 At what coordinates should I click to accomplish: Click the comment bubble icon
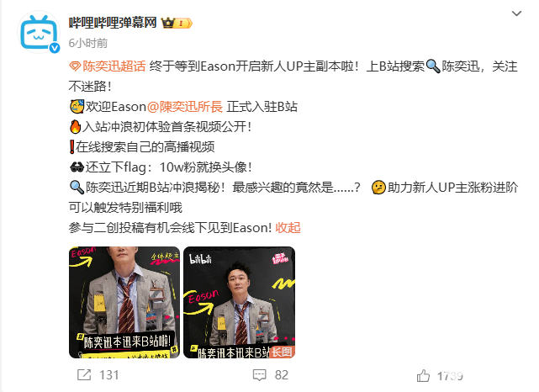260,375
